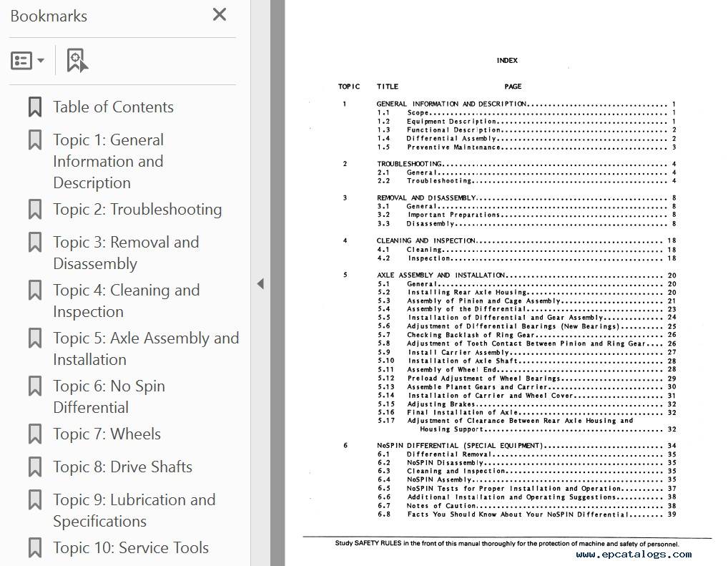Select the 5.2 Installing Rear Axle Housing line
728x566 pixels.
pos(526,292)
